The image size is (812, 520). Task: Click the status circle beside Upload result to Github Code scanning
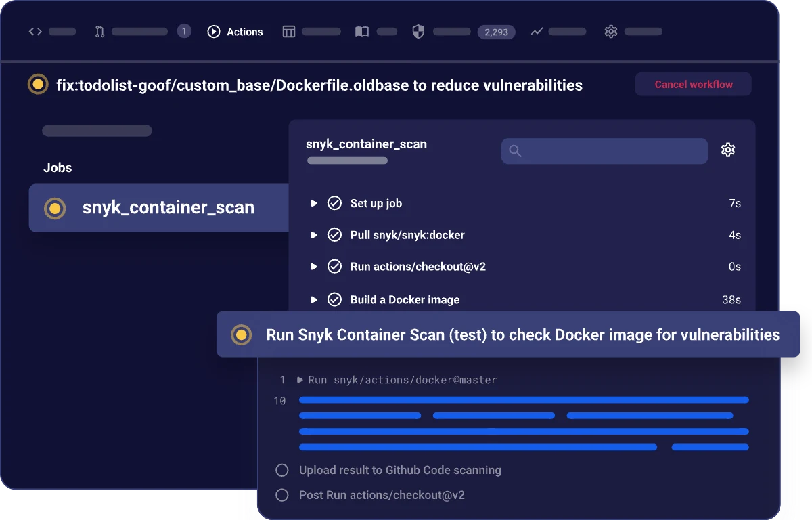(281, 470)
